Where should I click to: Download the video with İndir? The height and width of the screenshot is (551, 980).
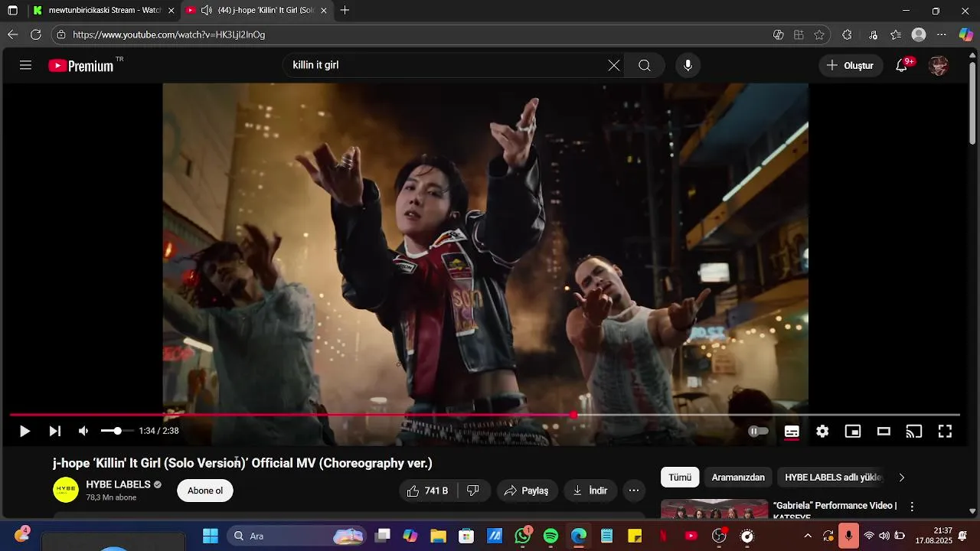[x=590, y=491]
